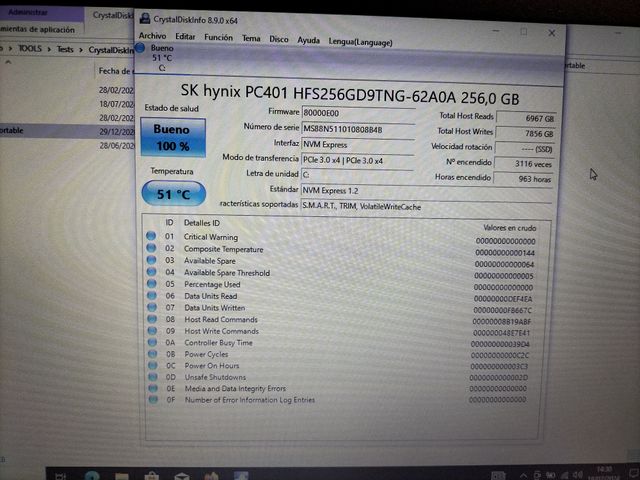Click Tests in the Explorer breadcrumb path
The height and width of the screenshot is (480, 640).
coord(65,49)
